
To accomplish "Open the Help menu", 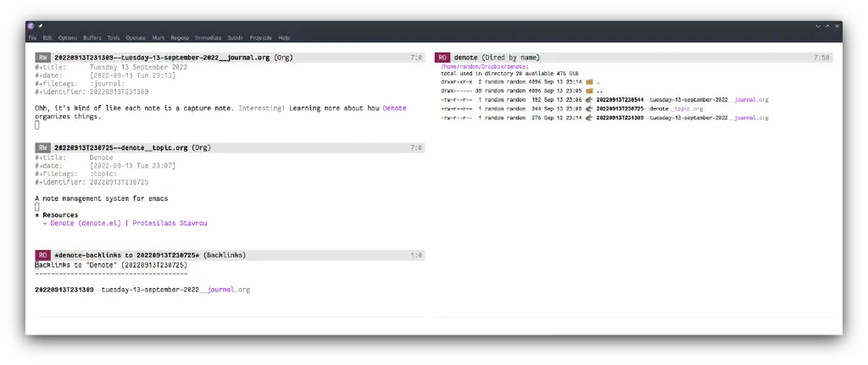I will pos(284,37).
